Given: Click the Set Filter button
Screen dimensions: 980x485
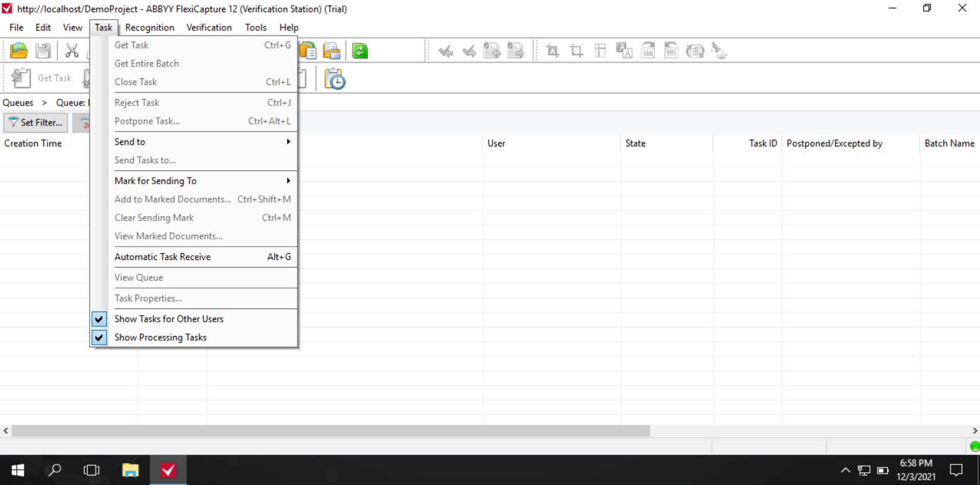Looking at the screenshot, I should [x=36, y=123].
